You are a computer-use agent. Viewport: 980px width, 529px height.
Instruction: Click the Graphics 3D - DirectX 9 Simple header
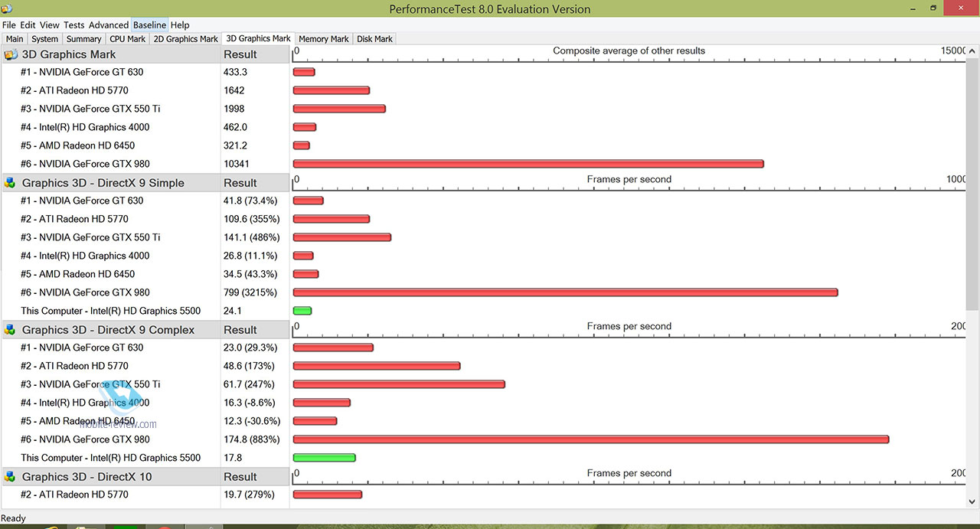(112, 183)
